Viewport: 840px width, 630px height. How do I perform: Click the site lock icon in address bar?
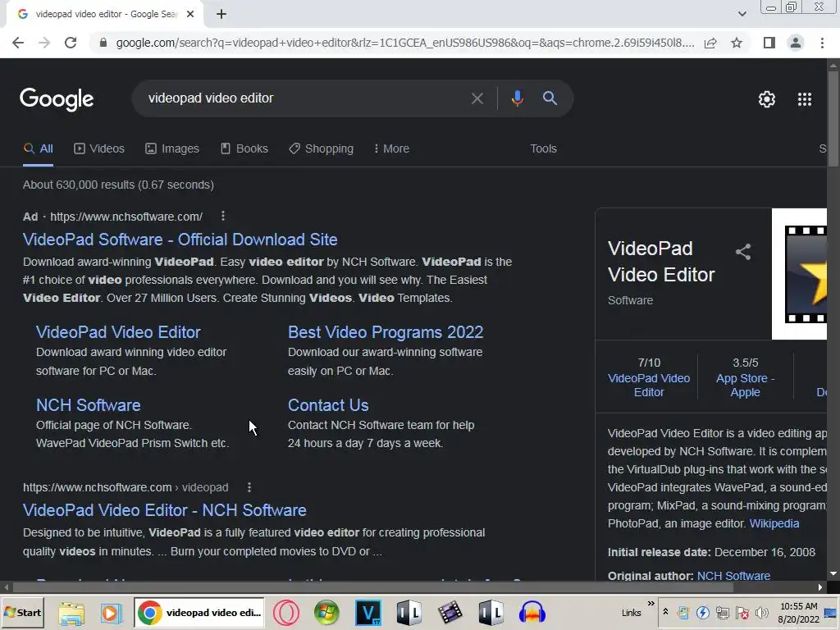point(103,43)
